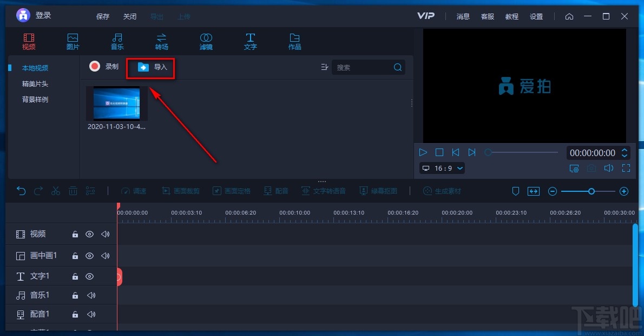Screen dimensions: 644x336
Task: Play the preview video
Action: click(x=423, y=152)
